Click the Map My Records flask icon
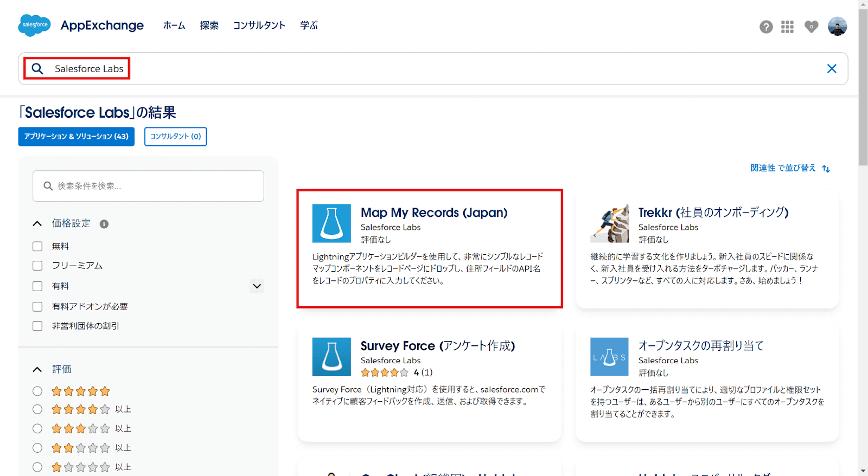 pos(331,223)
